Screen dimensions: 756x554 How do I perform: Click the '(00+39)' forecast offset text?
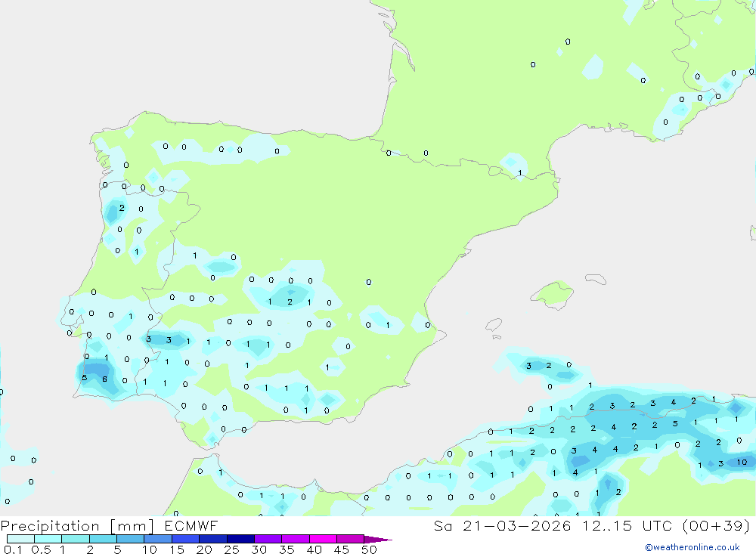[x=717, y=525]
